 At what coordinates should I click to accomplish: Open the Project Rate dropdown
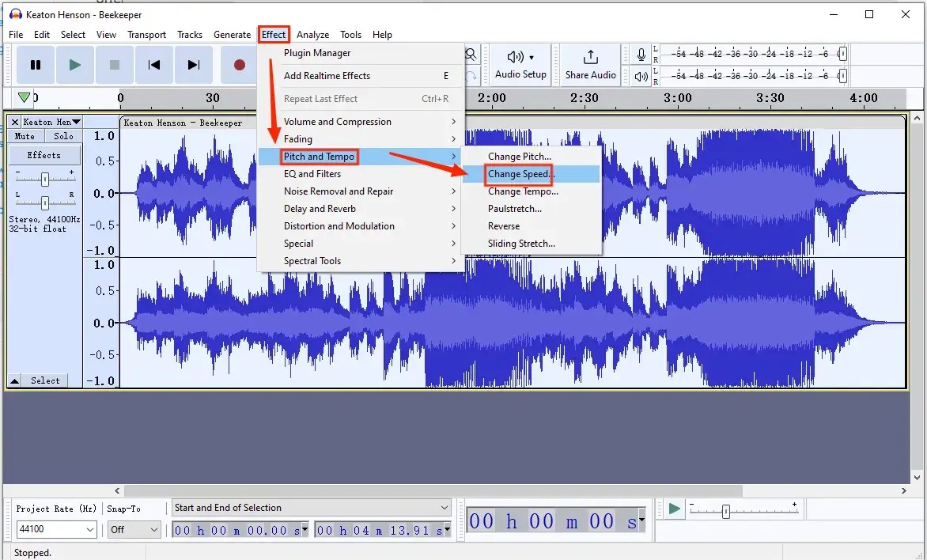pyautogui.click(x=55, y=529)
